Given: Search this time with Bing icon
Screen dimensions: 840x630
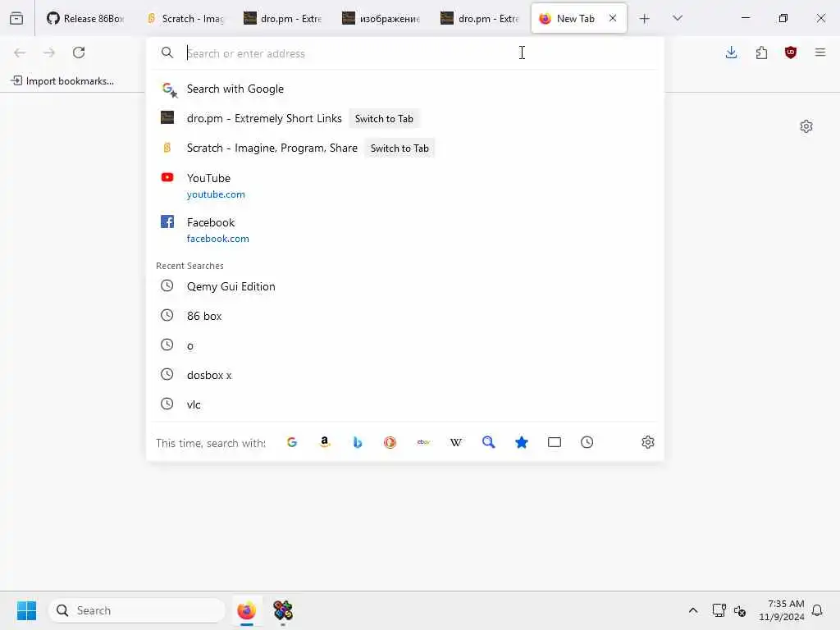Looking at the screenshot, I should tap(358, 442).
